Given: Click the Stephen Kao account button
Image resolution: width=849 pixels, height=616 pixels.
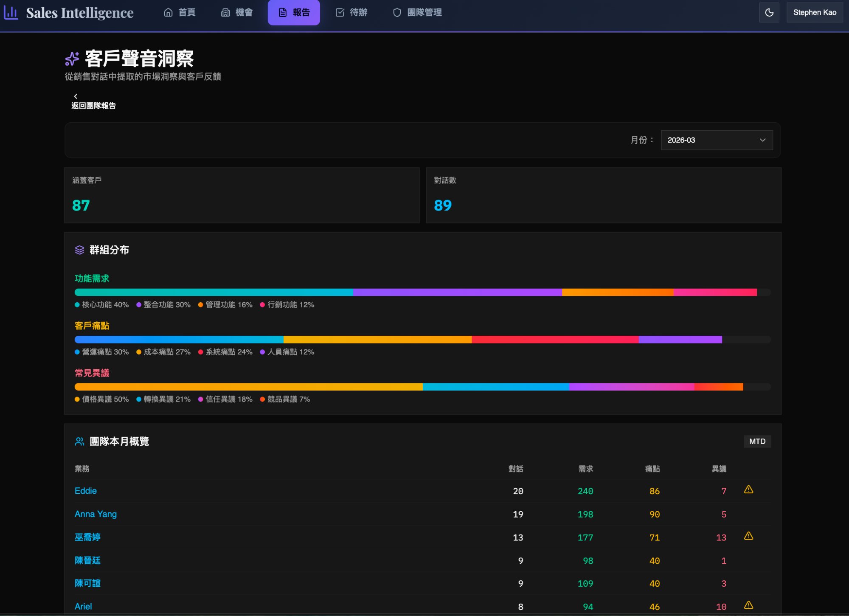Looking at the screenshot, I should 815,12.
